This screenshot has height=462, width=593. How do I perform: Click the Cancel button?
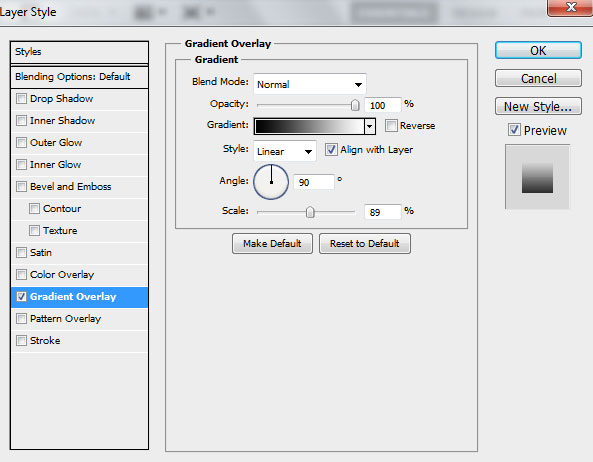click(538, 78)
